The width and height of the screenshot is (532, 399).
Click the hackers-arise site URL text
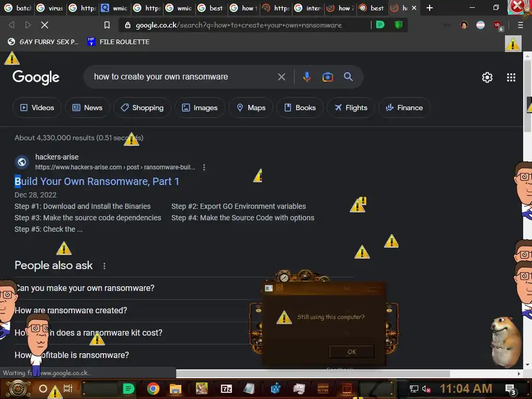[x=115, y=167]
